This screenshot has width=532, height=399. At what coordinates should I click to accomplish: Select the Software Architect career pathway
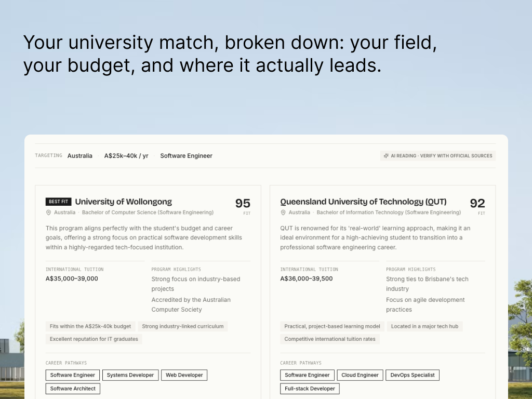[x=73, y=389]
